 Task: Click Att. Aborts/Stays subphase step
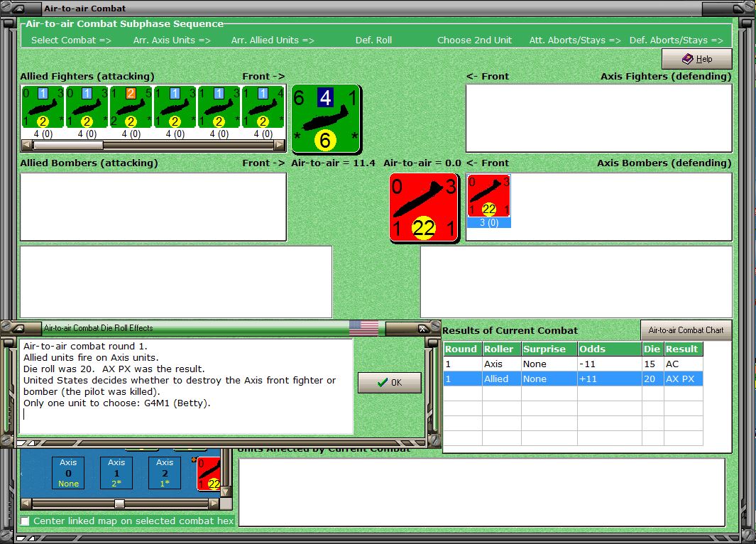tap(575, 40)
